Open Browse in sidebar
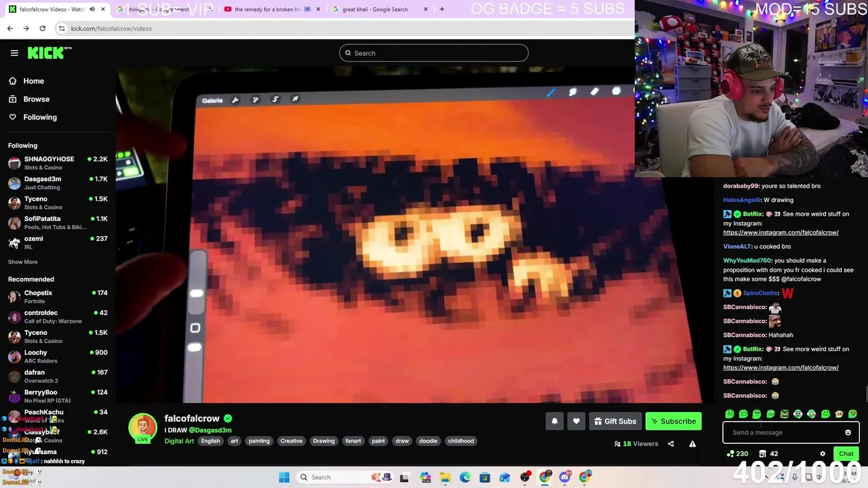The image size is (868, 488). click(x=36, y=99)
